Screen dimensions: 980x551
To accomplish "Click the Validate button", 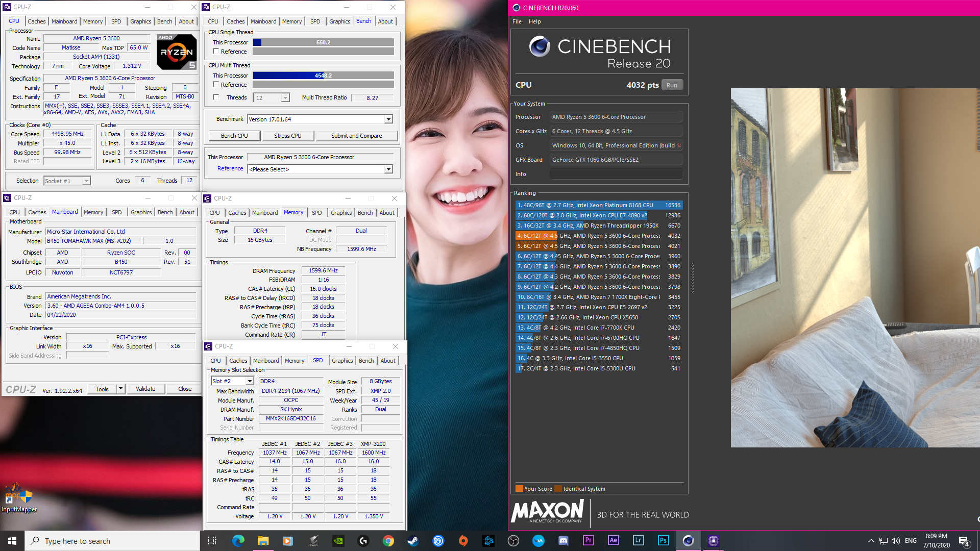I will (145, 389).
